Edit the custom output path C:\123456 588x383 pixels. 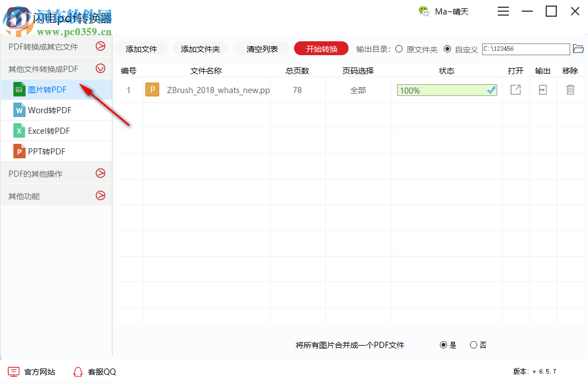pos(526,49)
